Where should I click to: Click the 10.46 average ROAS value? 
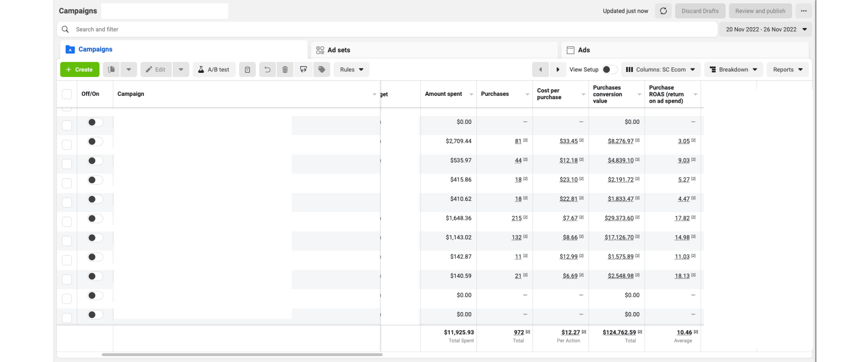click(684, 332)
